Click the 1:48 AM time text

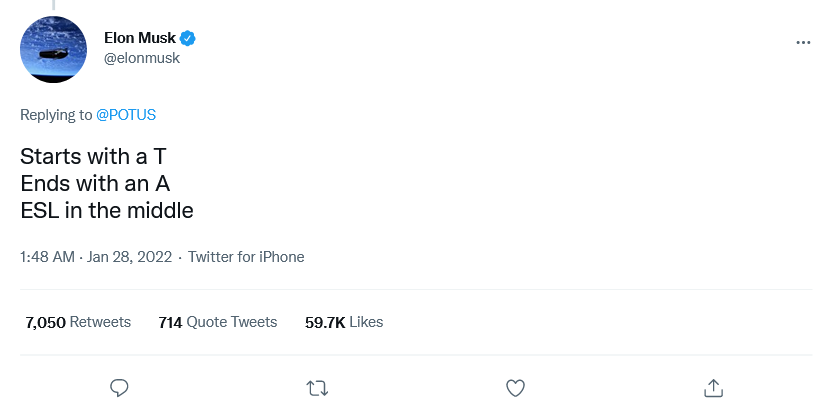[47, 257]
